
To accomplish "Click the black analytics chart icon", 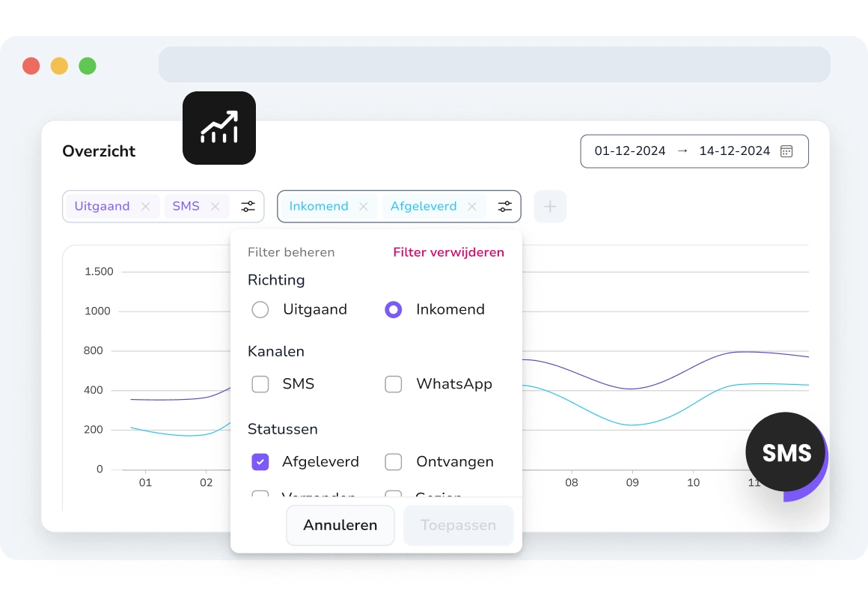I will [x=218, y=128].
